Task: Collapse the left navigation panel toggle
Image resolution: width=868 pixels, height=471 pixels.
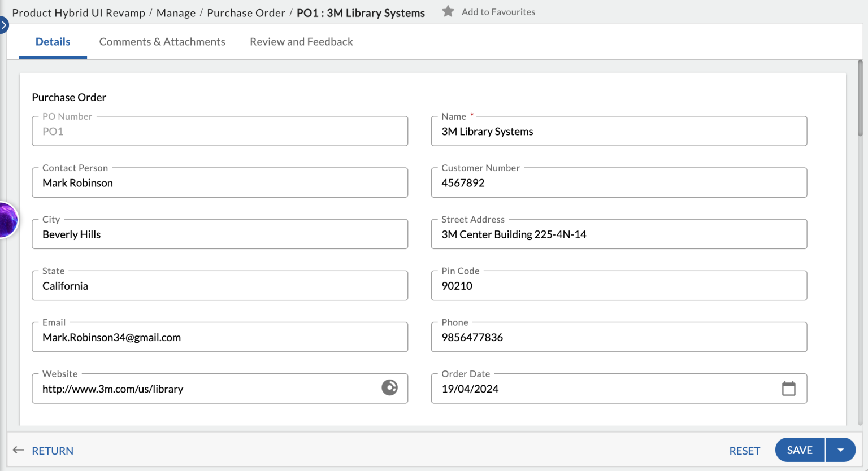Action: pos(5,25)
